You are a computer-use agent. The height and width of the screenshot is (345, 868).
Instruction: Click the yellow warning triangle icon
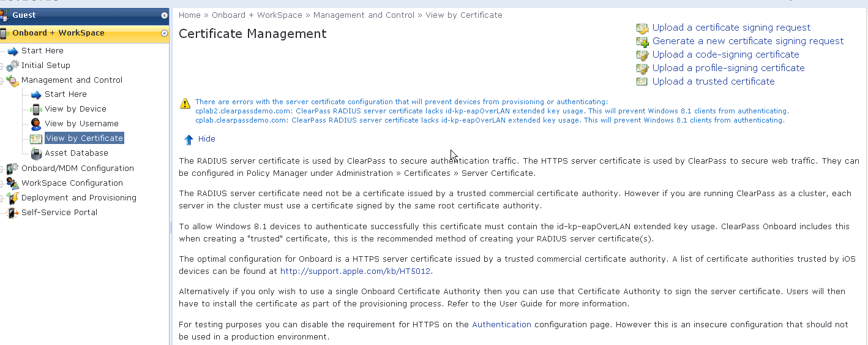(185, 104)
